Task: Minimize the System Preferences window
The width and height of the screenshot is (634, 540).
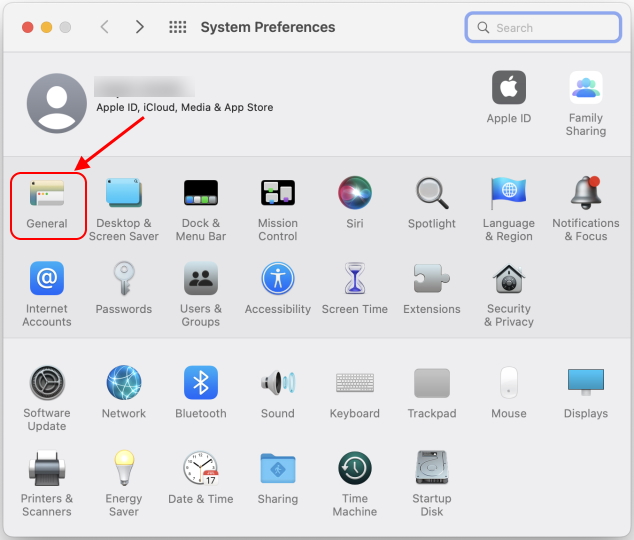Action: [46, 27]
